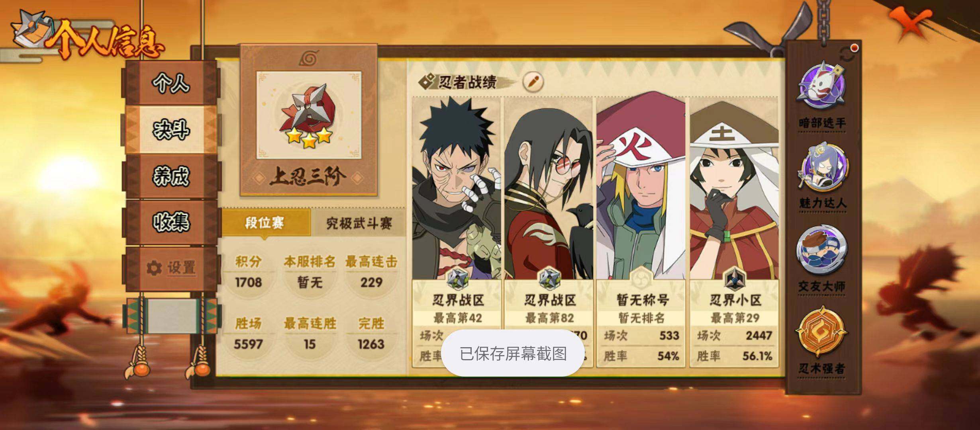This screenshot has height=430, width=980.
Task: Switch to the 究极武斗赛 tab
Action: tap(359, 223)
